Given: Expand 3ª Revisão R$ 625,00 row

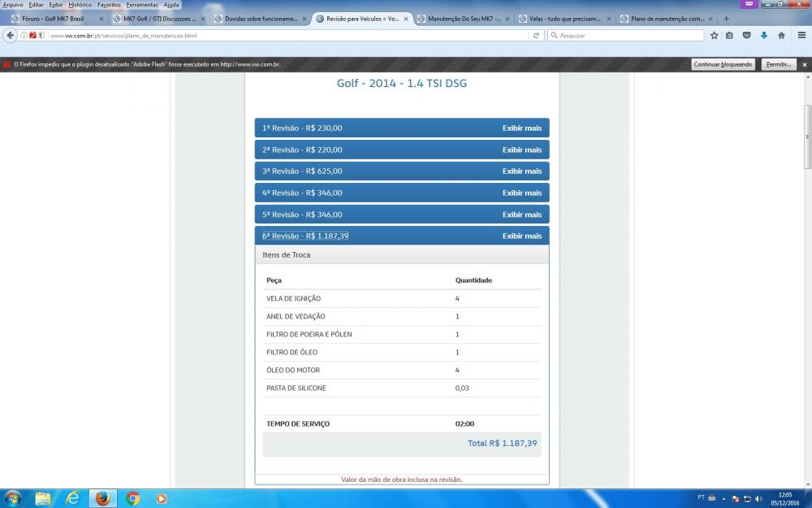Looking at the screenshot, I should coord(401,172).
